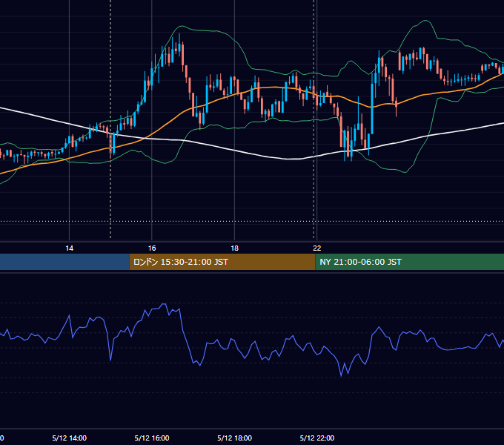Click the blue session bar before ロンドン
The height and width of the screenshot is (445, 504).
point(64,262)
